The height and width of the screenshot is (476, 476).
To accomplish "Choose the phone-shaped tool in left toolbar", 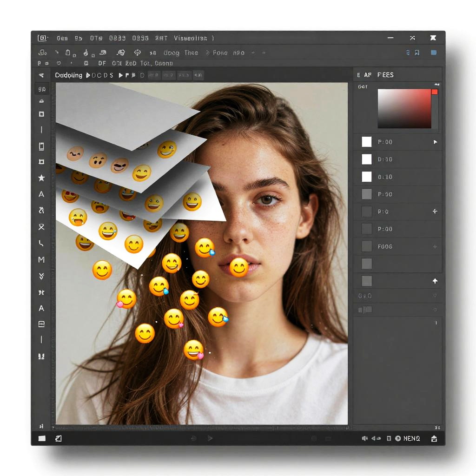I will pos(41,146).
